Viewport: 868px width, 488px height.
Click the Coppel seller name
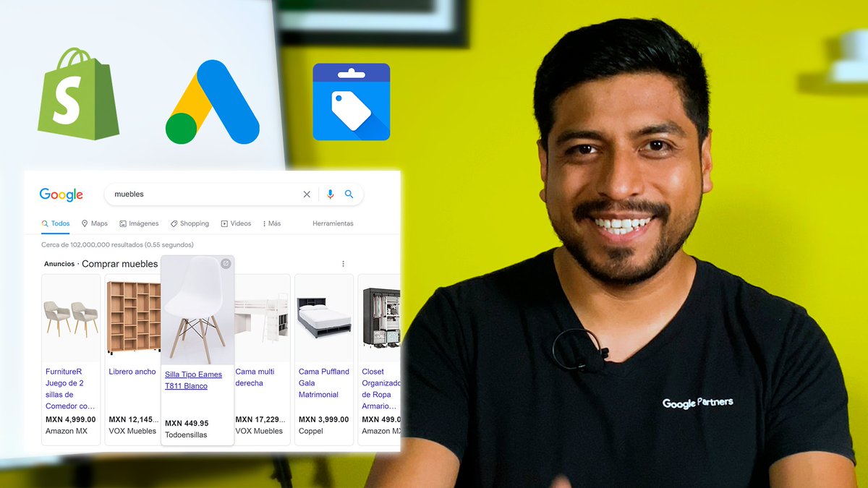point(310,431)
